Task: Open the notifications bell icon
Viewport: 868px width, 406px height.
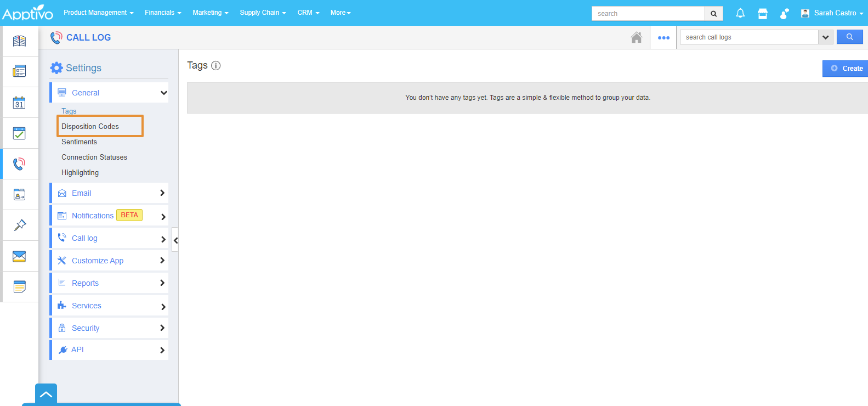Action: pyautogui.click(x=740, y=13)
